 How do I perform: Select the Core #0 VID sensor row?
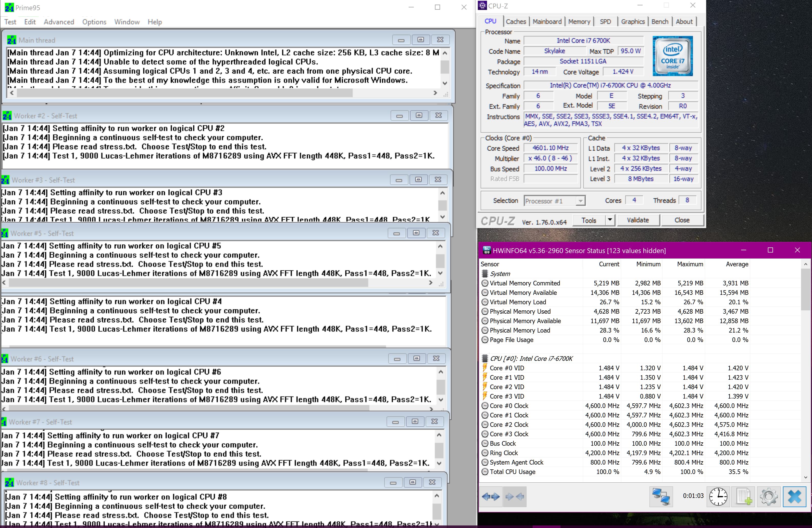pos(507,368)
